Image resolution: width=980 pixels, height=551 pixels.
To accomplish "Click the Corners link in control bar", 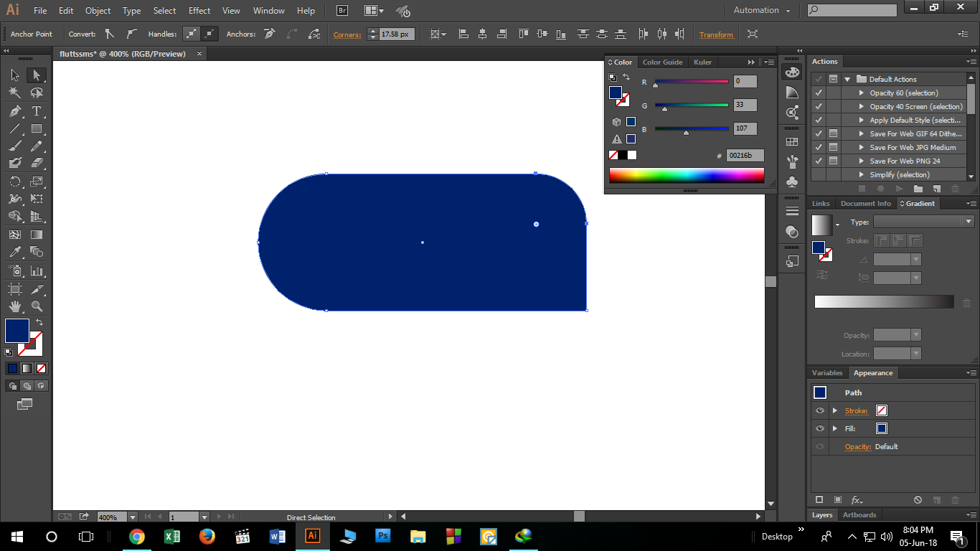I will point(347,34).
